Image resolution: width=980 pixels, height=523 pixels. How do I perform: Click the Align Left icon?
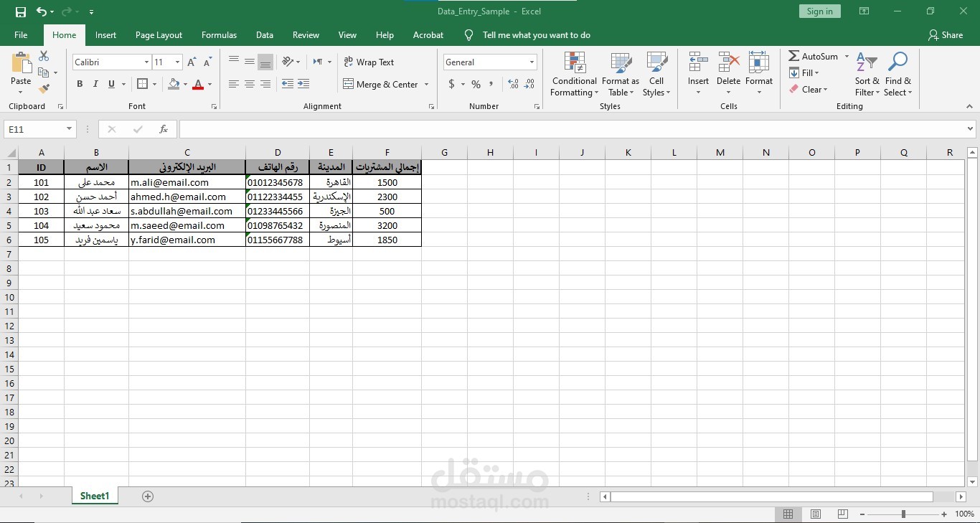coord(234,84)
